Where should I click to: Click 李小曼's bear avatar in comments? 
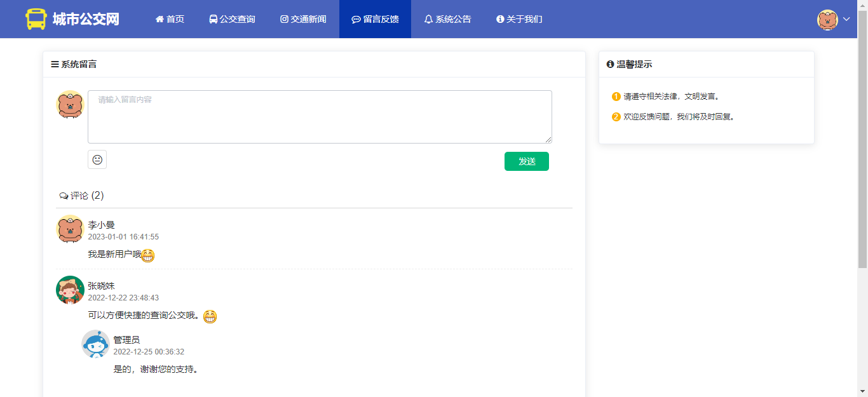pos(70,229)
